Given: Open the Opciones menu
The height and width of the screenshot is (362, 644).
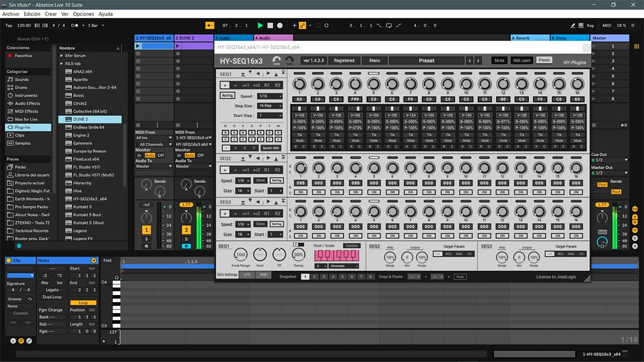Looking at the screenshot, I should click(x=83, y=14).
